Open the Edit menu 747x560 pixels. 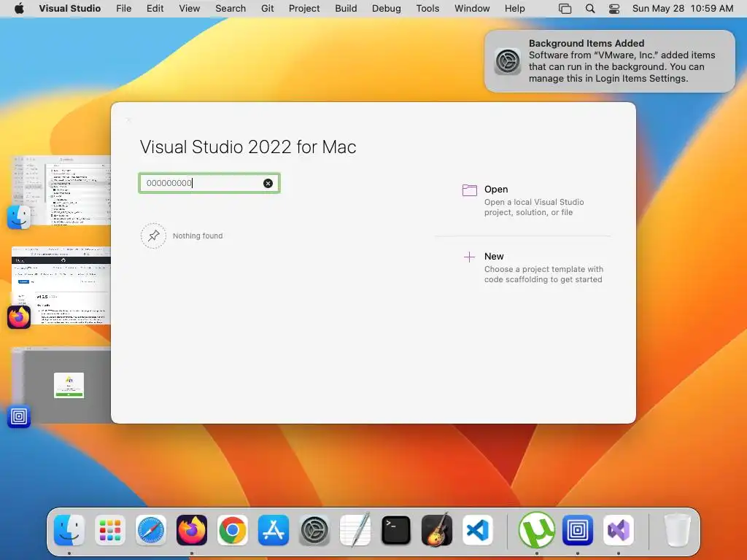tap(155, 9)
